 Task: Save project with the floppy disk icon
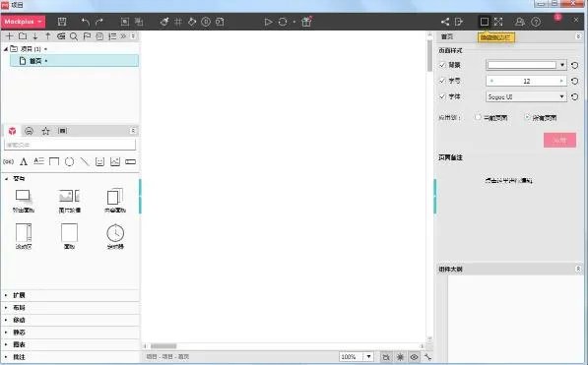(x=62, y=22)
